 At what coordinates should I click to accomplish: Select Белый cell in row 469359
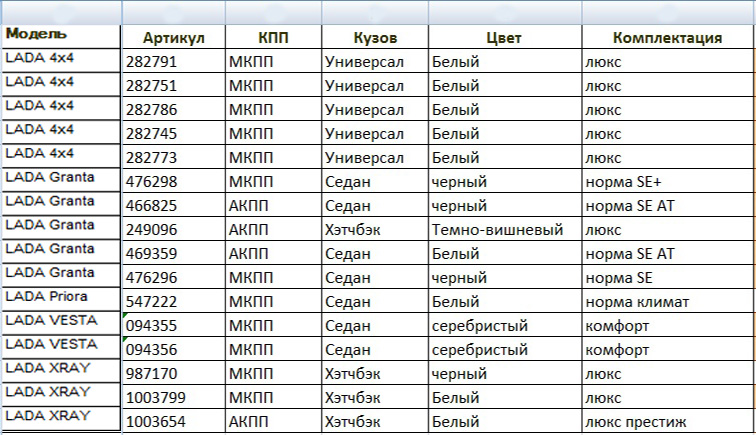click(x=505, y=253)
